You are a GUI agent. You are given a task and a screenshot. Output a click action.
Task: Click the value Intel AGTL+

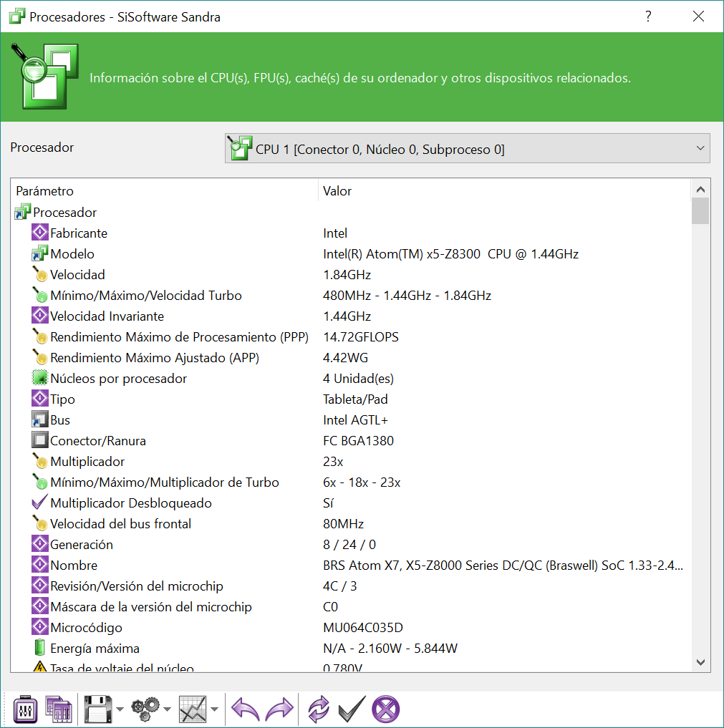tap(355, 420)
